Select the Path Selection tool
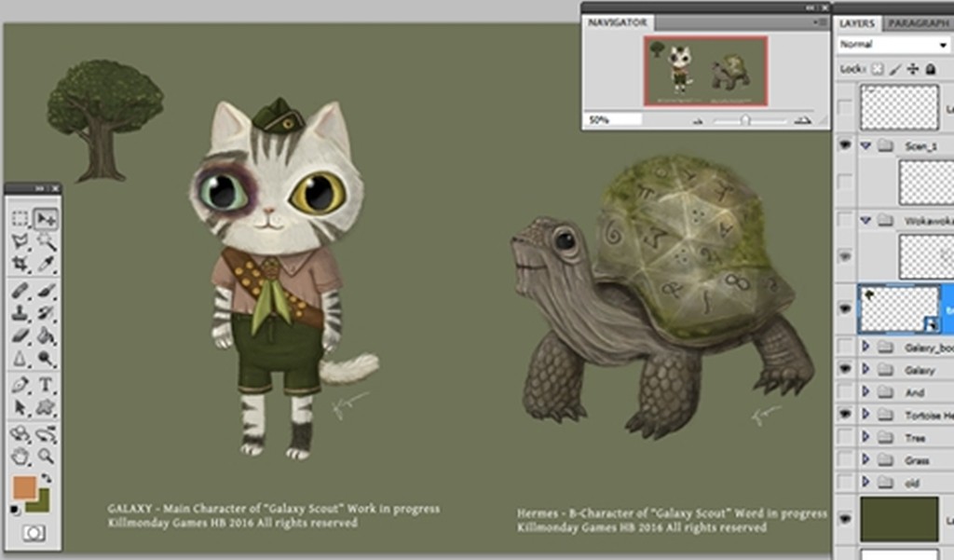Viewport: 954px width, 560px height. (x=20, y=407)
